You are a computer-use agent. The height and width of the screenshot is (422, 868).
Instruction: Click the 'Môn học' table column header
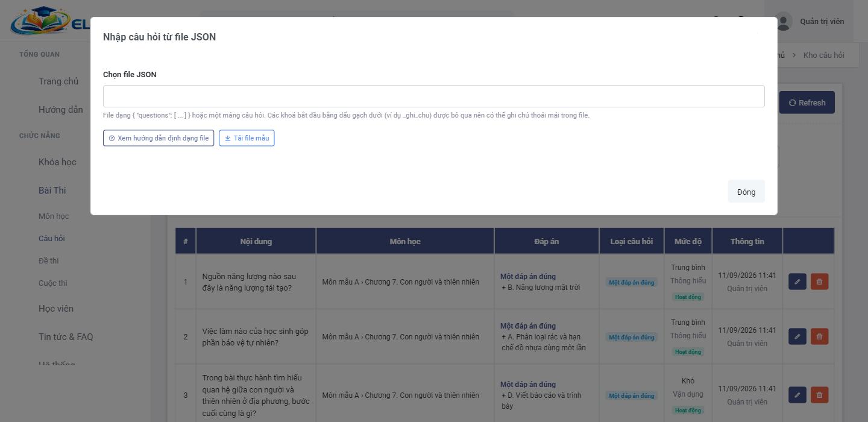pyautogui.click(x=405, y=241)
